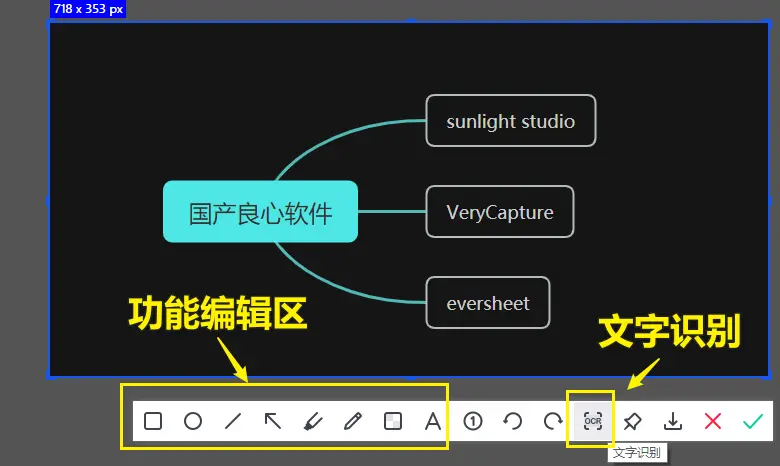Confirm capture with the green checkmark
The height and width of the screenshot is (466, 780).
pyautogui.click(x=753, y=421)
